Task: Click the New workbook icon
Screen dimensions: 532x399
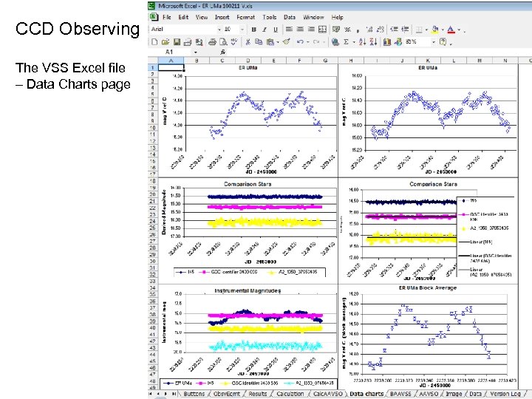Action: pyautogui.click(x=154, y=41)
